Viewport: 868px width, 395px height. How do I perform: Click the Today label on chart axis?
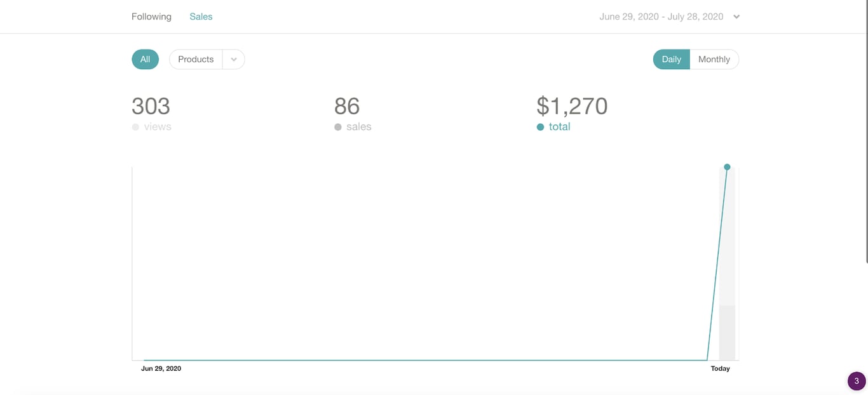coord(720,368)
